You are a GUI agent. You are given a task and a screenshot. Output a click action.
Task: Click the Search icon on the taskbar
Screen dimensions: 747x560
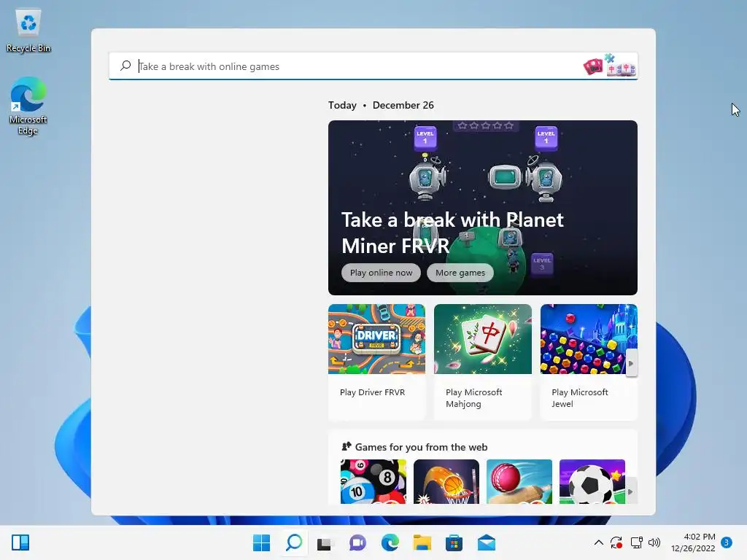click(294, 542)
